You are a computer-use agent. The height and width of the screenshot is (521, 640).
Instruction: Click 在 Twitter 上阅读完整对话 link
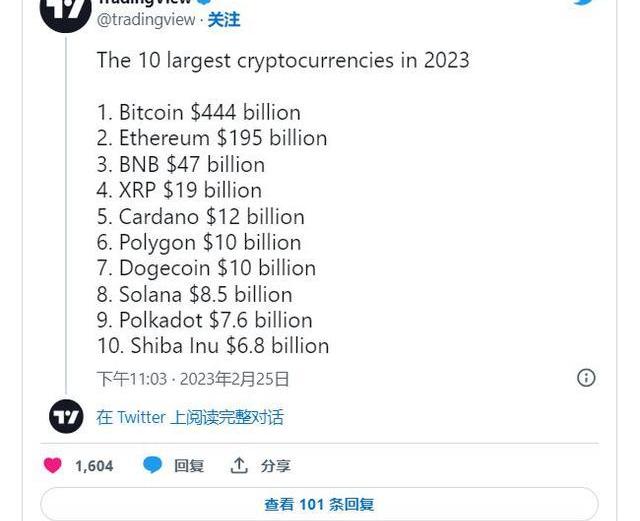coord(190,417)
